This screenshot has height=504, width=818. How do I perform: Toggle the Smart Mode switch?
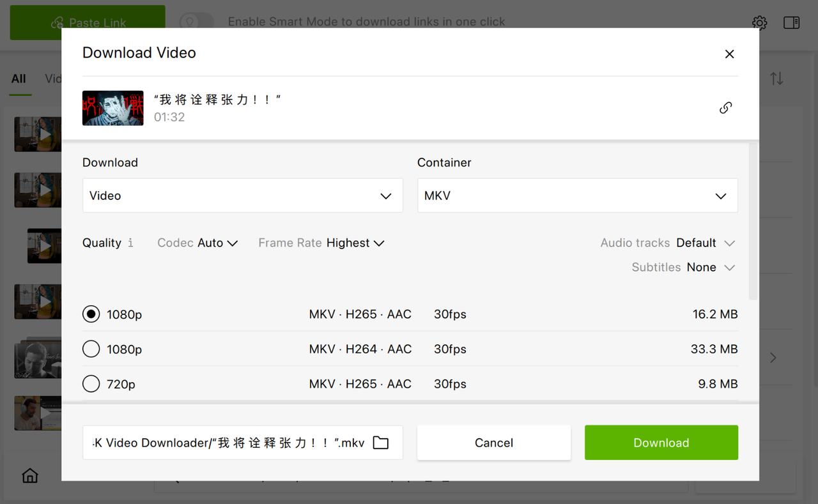click(196, 22)
